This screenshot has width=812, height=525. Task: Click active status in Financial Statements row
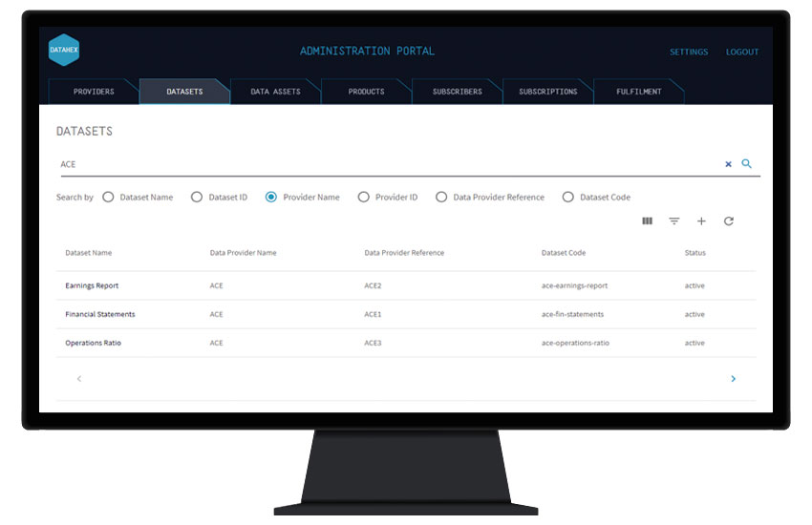click(694, 314)
